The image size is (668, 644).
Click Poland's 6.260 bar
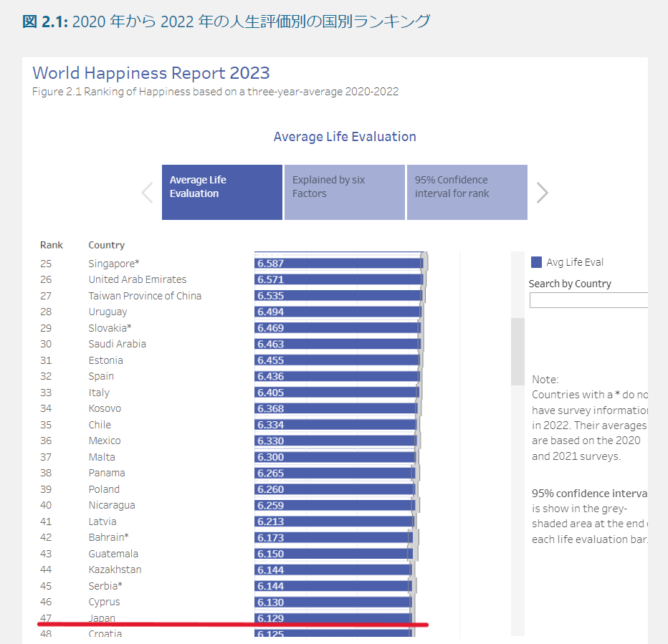click(333, 489)
